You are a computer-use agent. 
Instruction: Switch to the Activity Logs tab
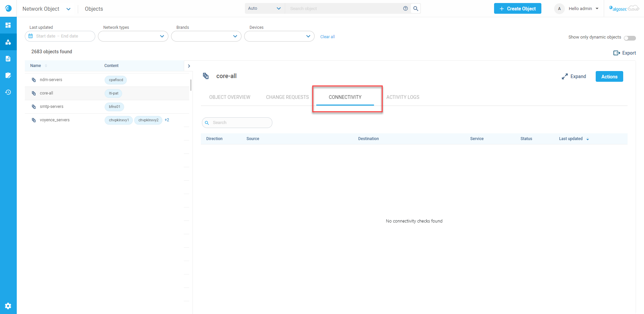402,97
